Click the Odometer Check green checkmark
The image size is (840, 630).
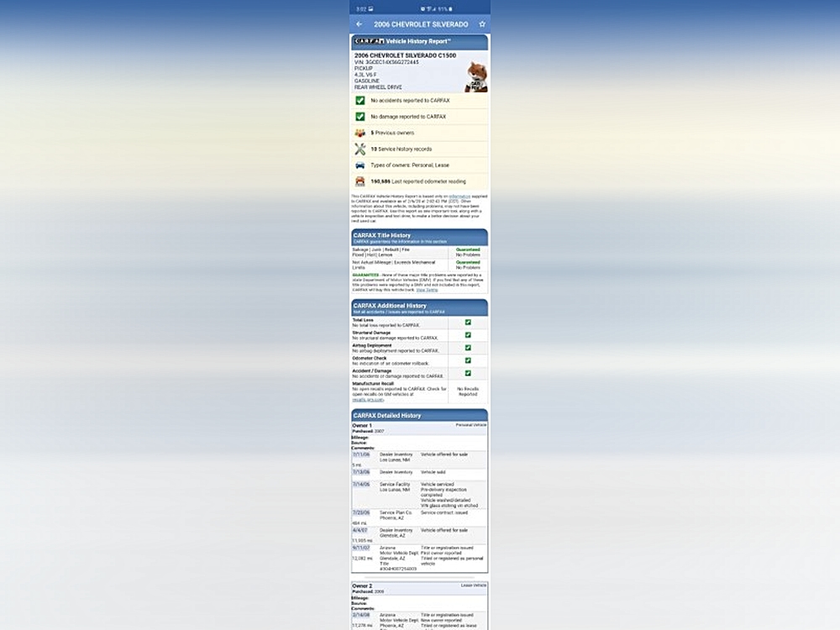coord(468,360)
